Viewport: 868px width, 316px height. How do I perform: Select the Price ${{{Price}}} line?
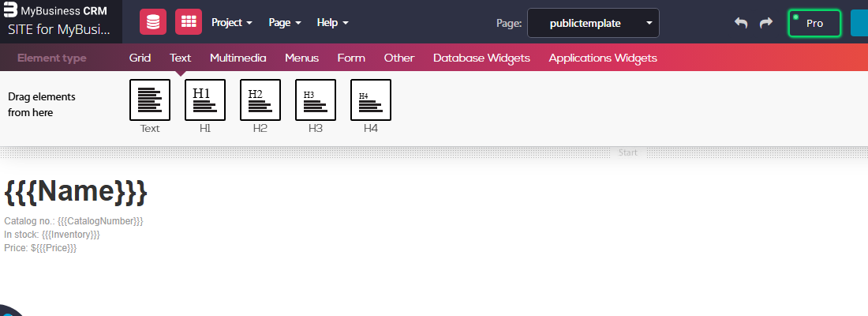40,248
